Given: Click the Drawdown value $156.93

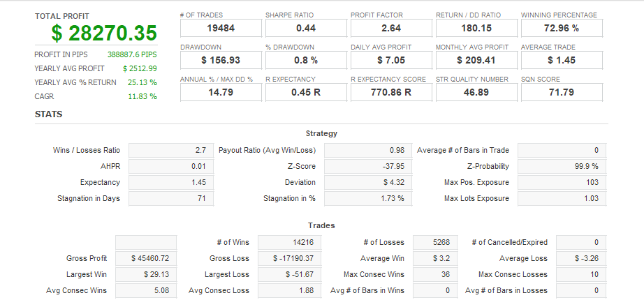Looking at the screenshot, I should (221, 60).
